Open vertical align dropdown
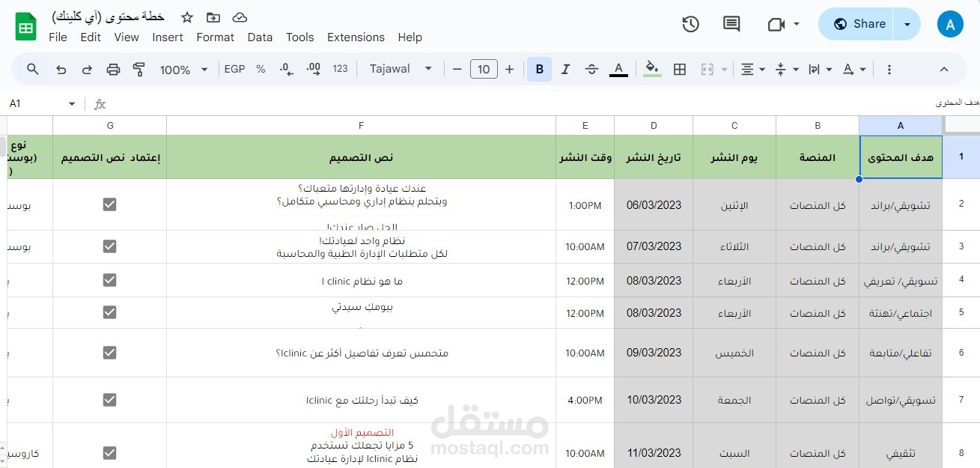Screen dimensions: 980x468 pos(787,70)
